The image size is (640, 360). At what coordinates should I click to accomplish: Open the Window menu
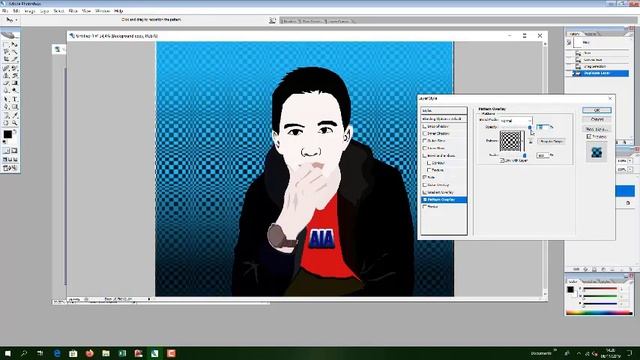(102, 11)
